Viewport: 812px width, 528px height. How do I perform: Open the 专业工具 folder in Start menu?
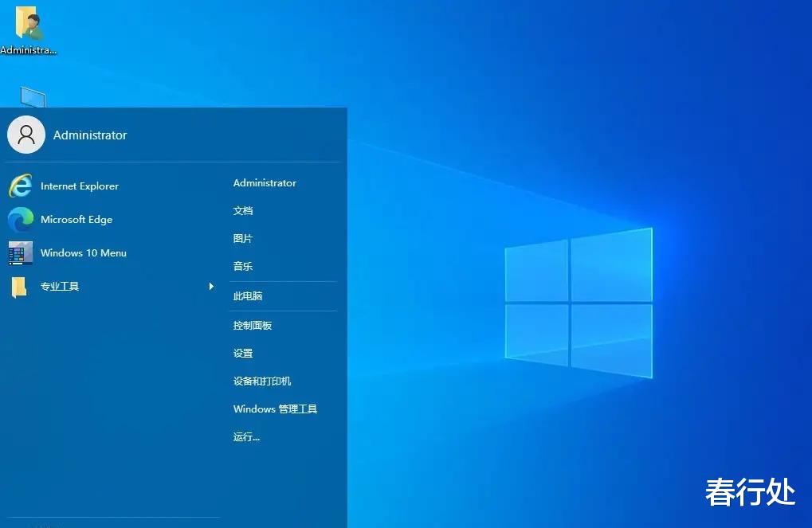(x=60, y=286)
